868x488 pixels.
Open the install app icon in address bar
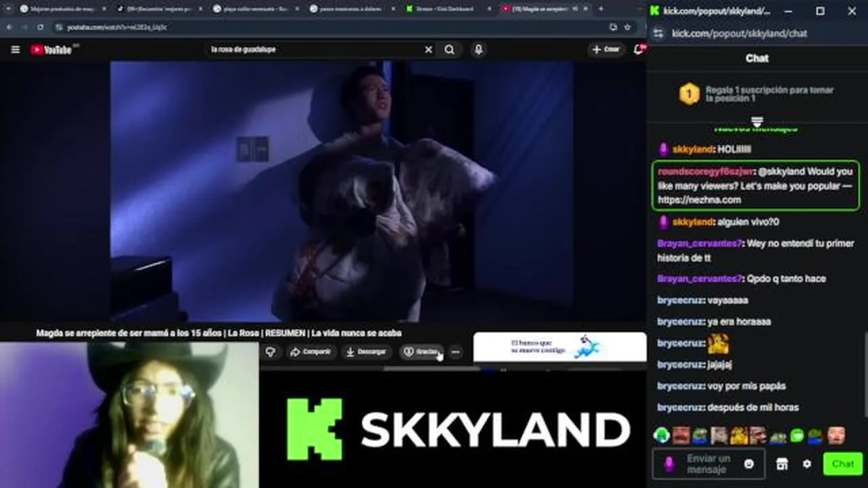(613, 27)
